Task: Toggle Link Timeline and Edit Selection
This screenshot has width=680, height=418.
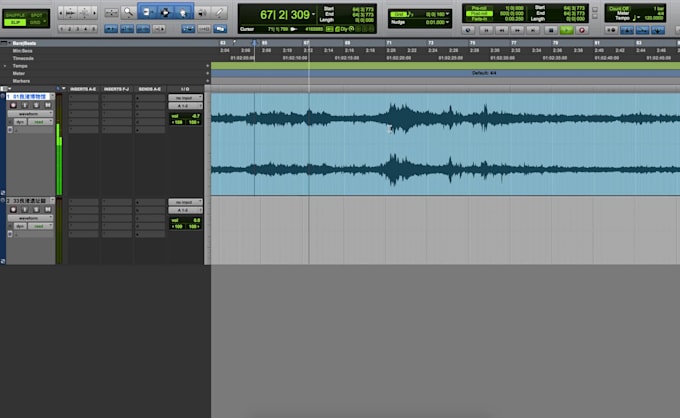Action: pyautogui.click(x=127, y=29)
